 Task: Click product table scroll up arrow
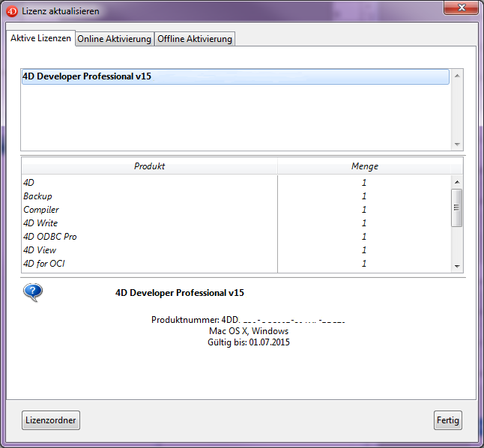457,182
